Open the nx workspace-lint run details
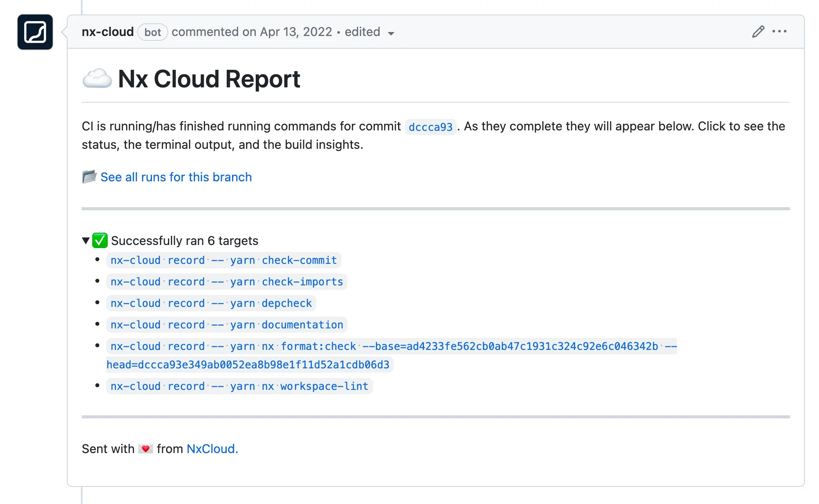The height and width of the screenshot is (504, 819). point(239,386)
